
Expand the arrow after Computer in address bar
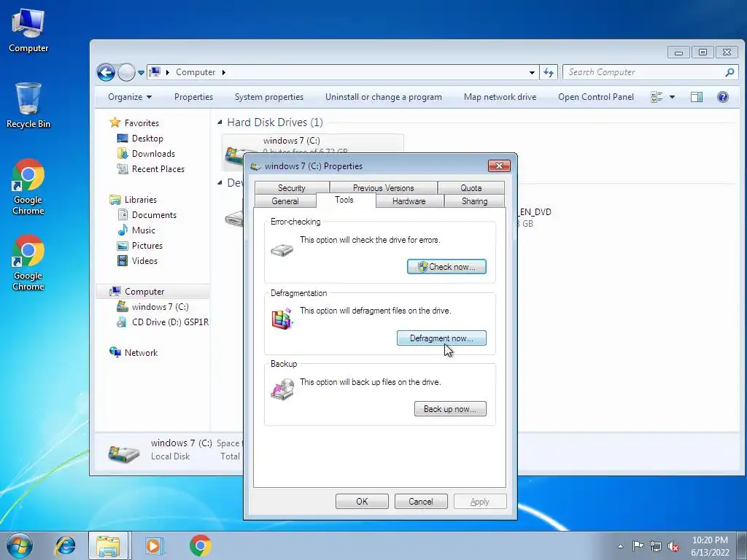point(223,72)
